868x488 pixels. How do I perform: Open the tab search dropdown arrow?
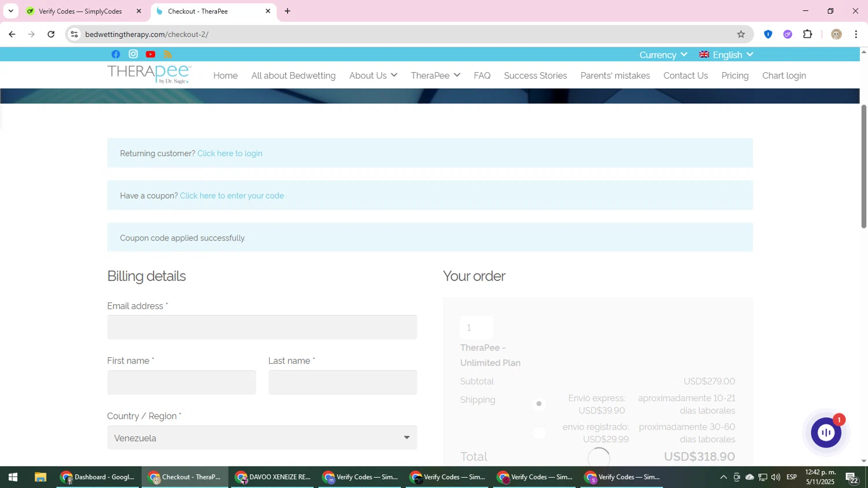coord(10,11)
